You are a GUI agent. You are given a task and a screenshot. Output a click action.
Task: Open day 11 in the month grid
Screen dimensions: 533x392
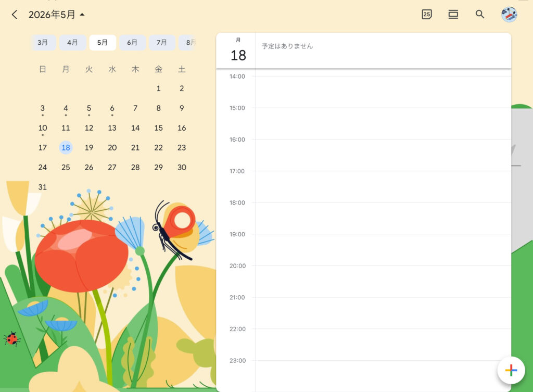pos(66,128)
